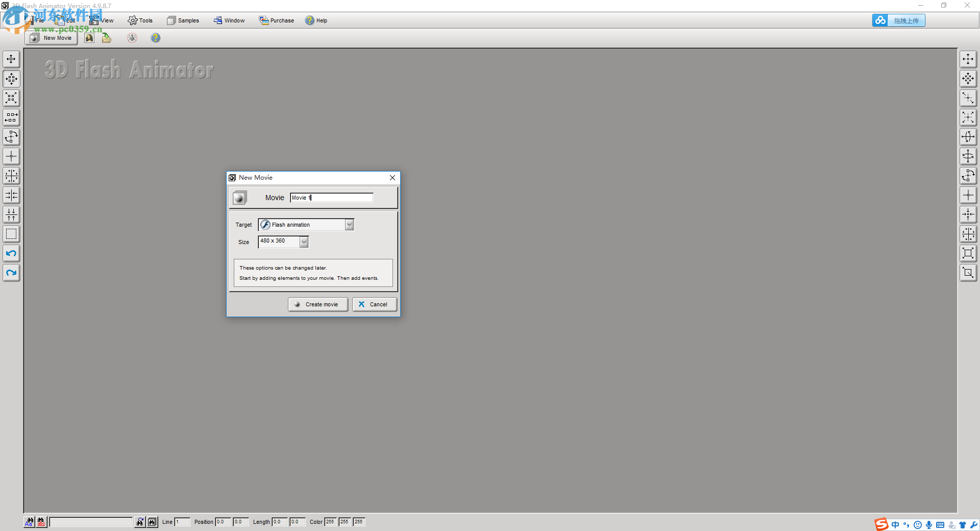
Task: Select the horizontal inward-arrows align tool
Action: 11,195
